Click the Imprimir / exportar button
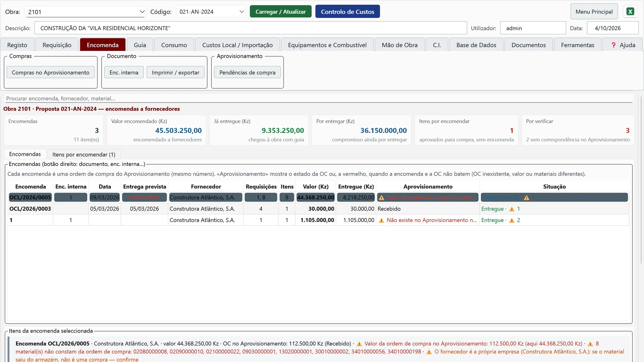Screen dimensions: 644x362 tap(175, 72)
